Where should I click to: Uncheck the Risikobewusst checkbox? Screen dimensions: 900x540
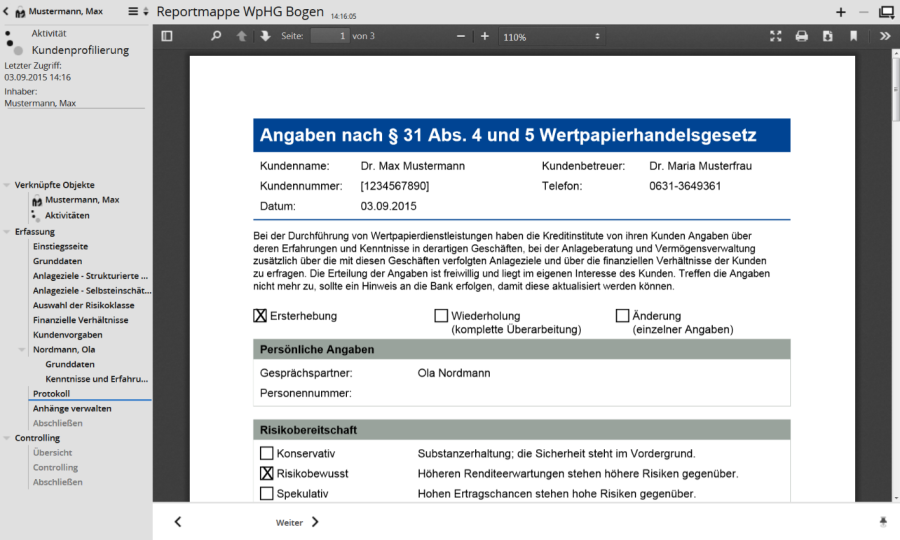point(266,473)
